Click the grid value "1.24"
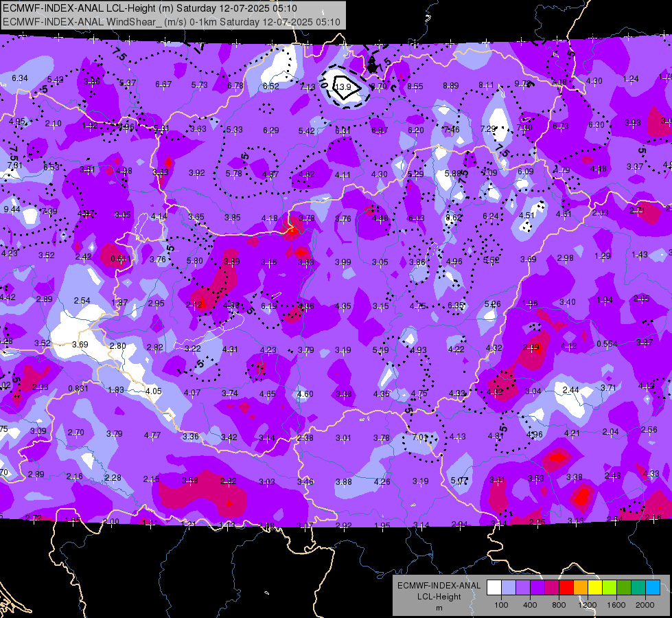This screenshot has height=618, width=672. 631,79
